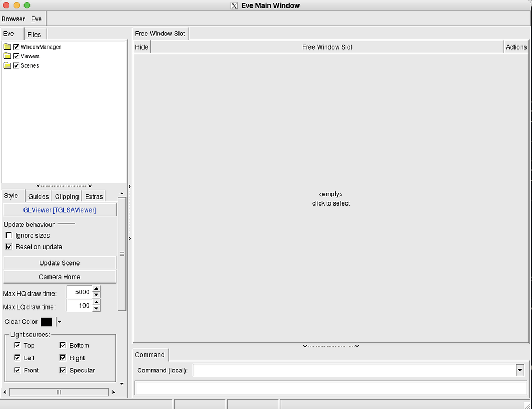Toggle the Left light source
532x409 pixels.
17,357
